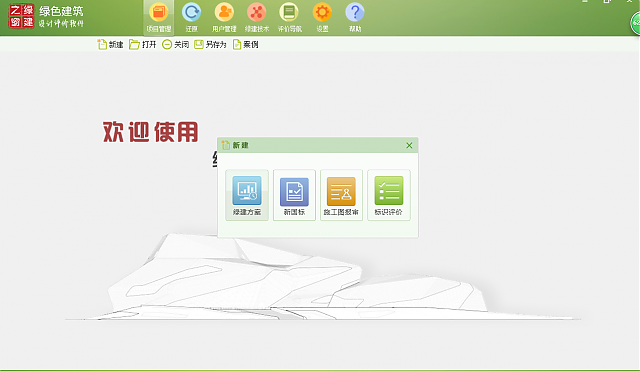Click 打开 (open) folder toolbar button

142,44
